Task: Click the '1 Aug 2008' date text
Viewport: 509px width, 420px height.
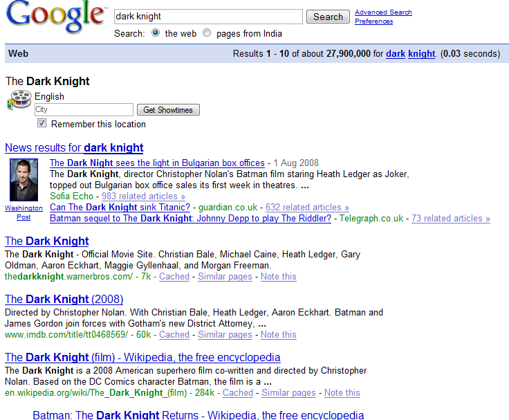Action: (x=296, y=163)
